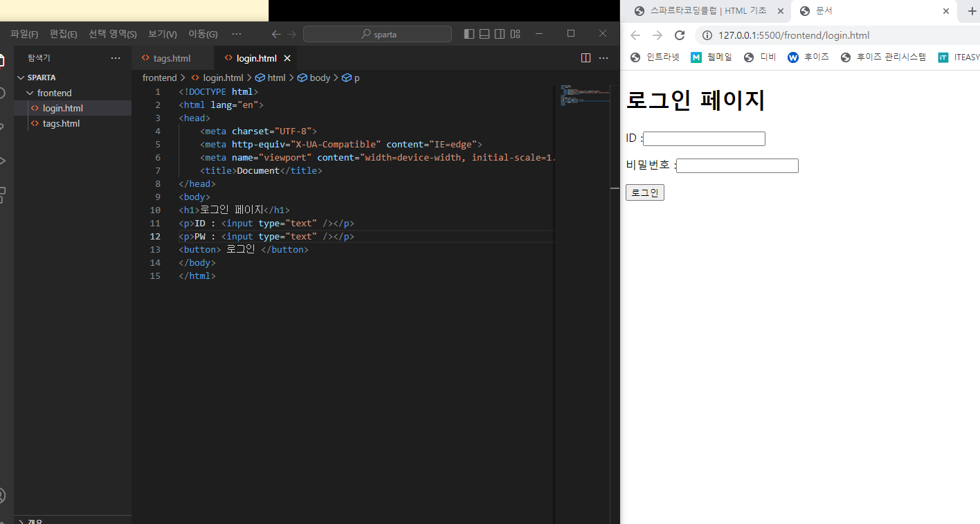The height and width of the screenshot is (524, 980).
Task: Toggle the primary side bar layout icon
Action: (x=469, y=34)
